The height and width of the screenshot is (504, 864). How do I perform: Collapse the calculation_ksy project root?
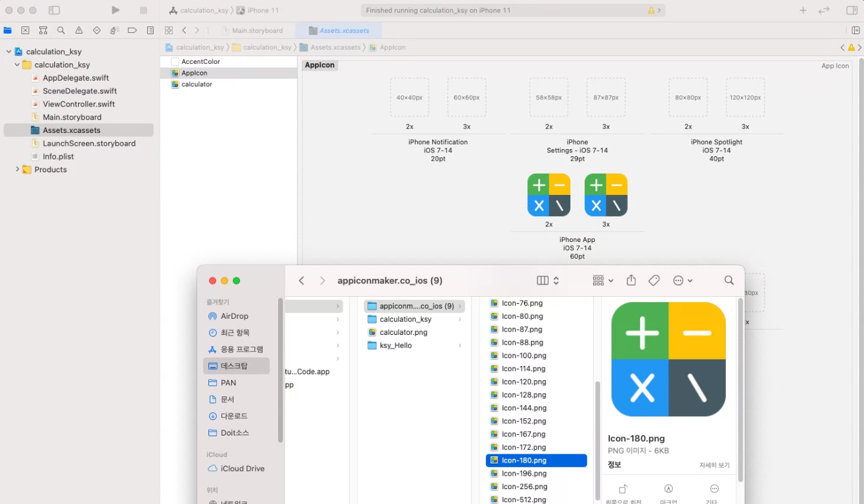tap(8, 52)
